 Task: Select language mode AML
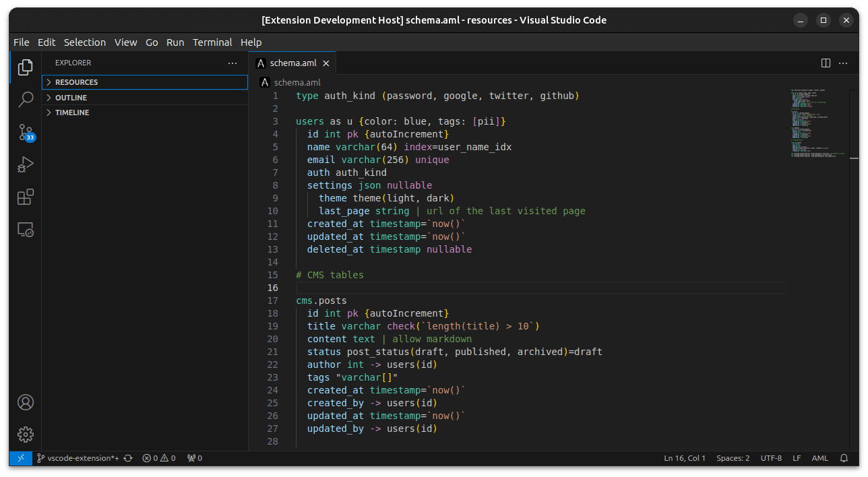820,458
